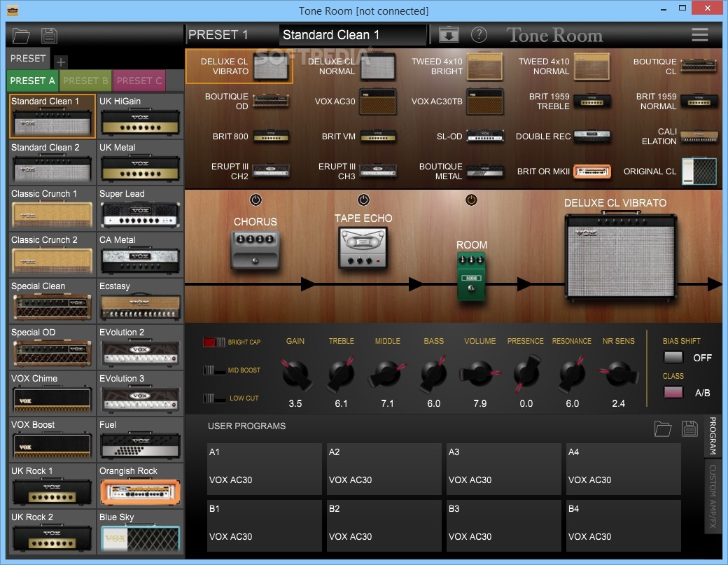The height and width of the screenshot is (565, 728).
Task: Pick the BOUTIQUE CL amp model
Action: click(675, 67)
